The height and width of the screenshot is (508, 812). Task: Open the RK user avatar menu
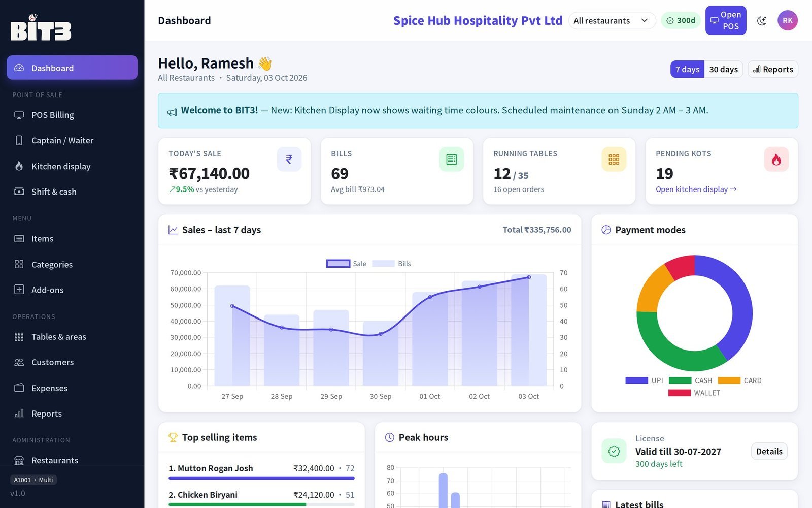[788, 20]
